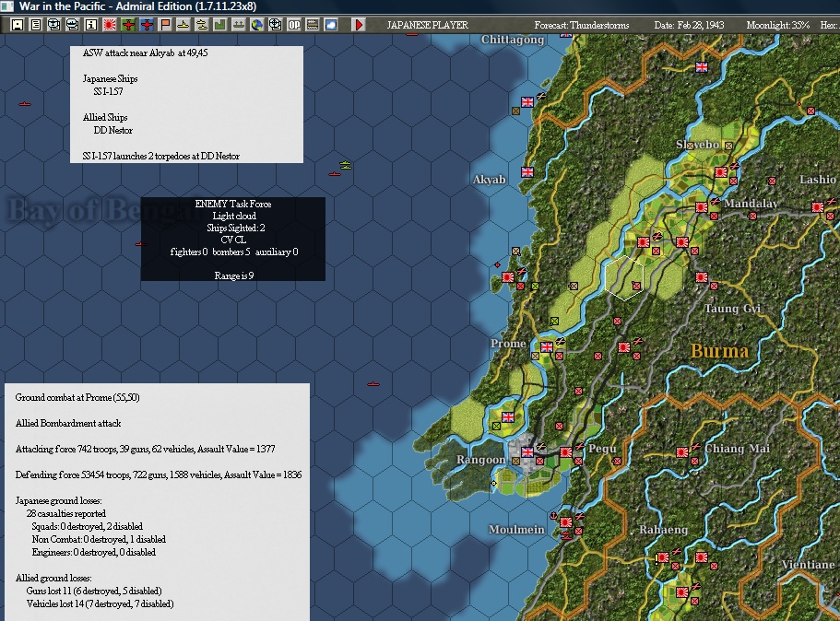Click the Taung Gyi map label
840x621 pixels.
click(x=732, y=309)
